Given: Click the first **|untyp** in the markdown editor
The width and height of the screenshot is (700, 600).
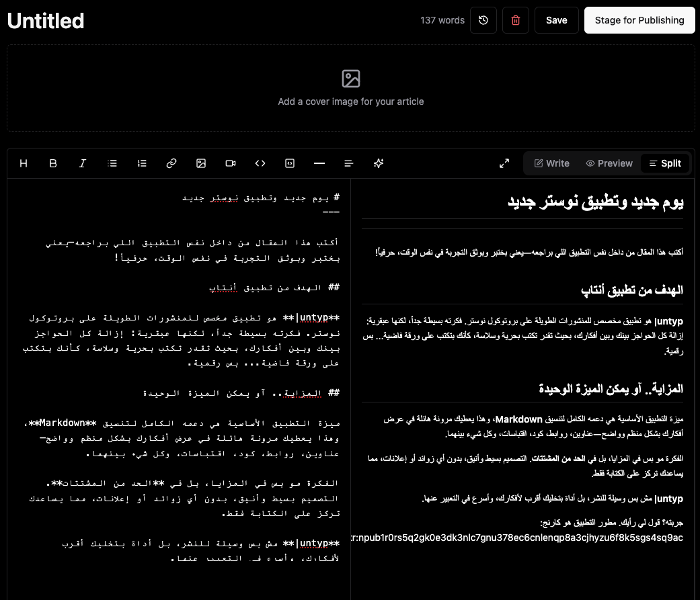Looking at the screenshot, I should (311, 318).
